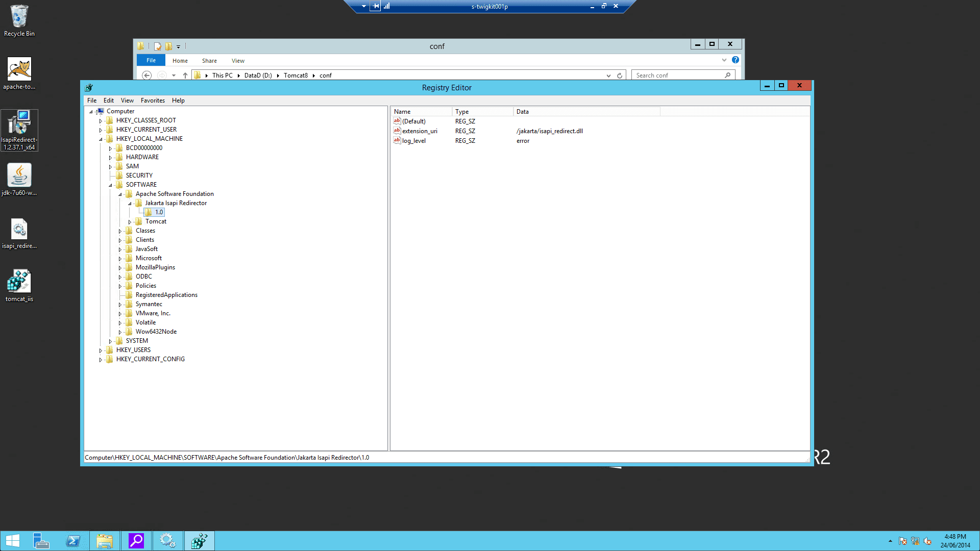Click the log_level value string icon
Viewport: 980px width, 551px height.
[x=397, y=140]
